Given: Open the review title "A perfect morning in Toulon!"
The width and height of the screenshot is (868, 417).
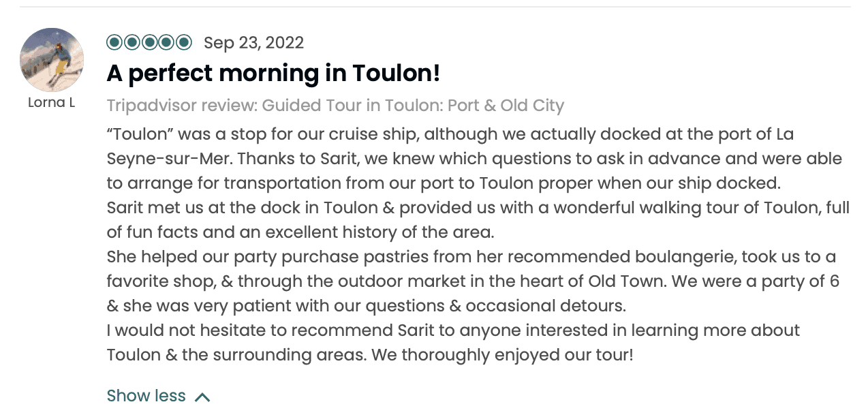Looking at the screenshot, I should [273, 74].
